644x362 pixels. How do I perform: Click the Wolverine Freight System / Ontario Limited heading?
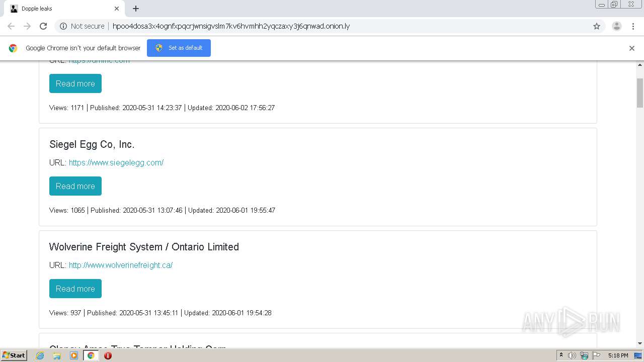click(144, 247)
